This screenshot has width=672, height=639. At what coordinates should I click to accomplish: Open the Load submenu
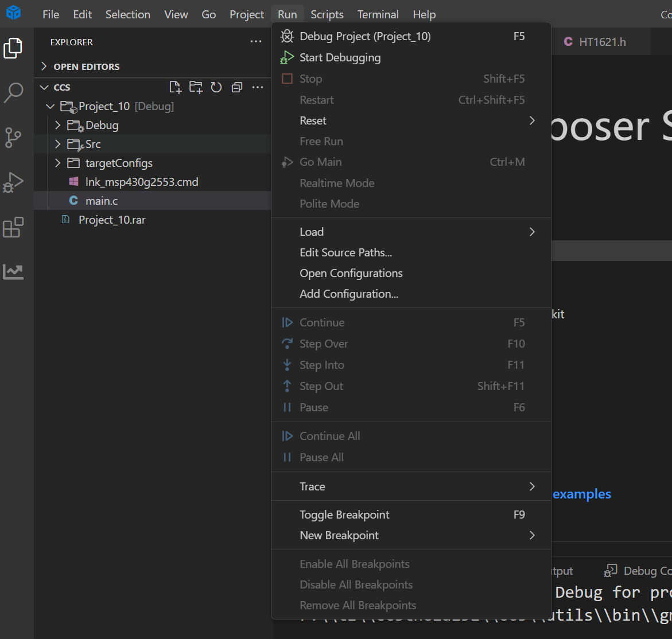(x=410, y=232)
